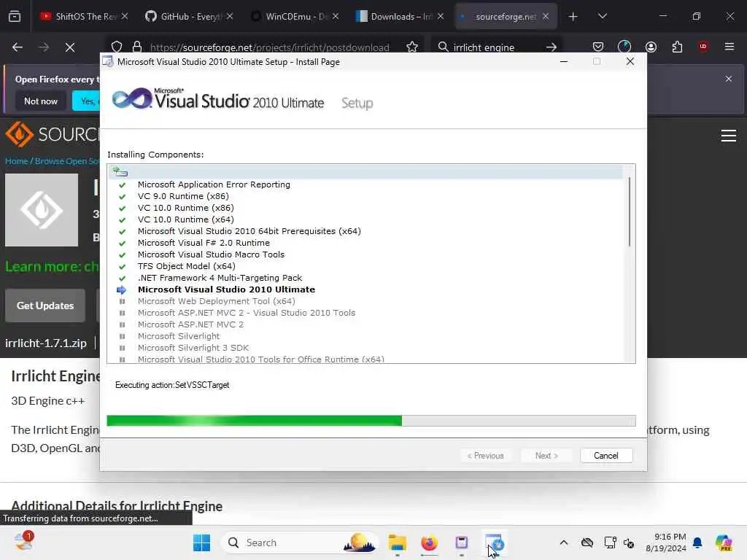Switch to ShiftOS YouTube tab

(x=85, y=17)
